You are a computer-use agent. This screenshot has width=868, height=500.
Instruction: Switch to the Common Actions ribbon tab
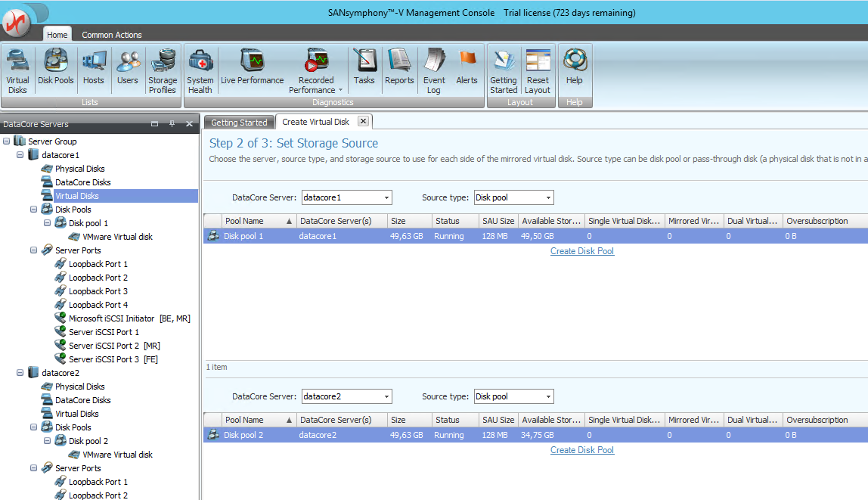112,34
